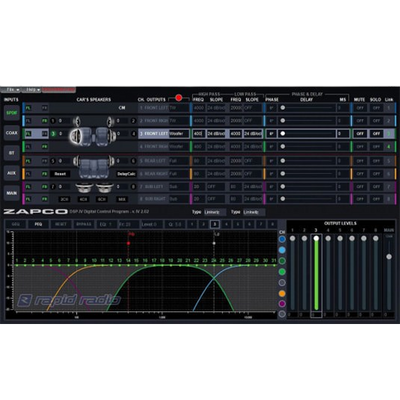The image size is (400, 400).
Task: Select EQ channel tab 3
Action: (x=215, y=224)
